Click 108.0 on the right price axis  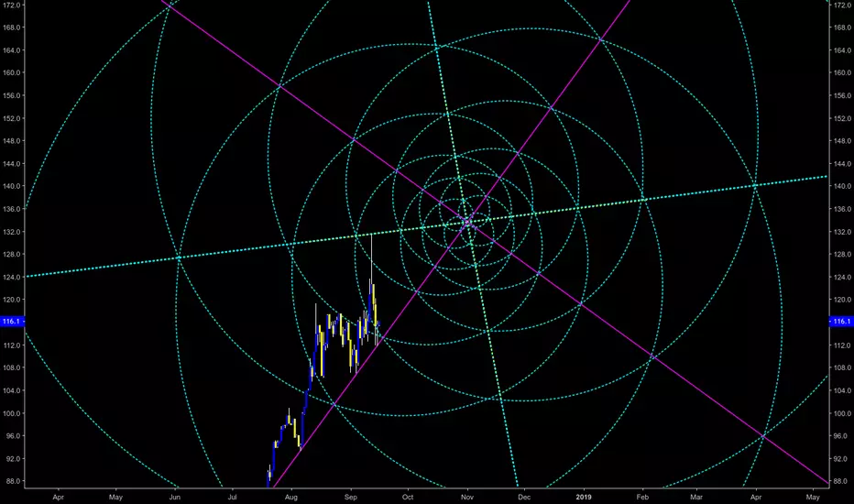842,367
